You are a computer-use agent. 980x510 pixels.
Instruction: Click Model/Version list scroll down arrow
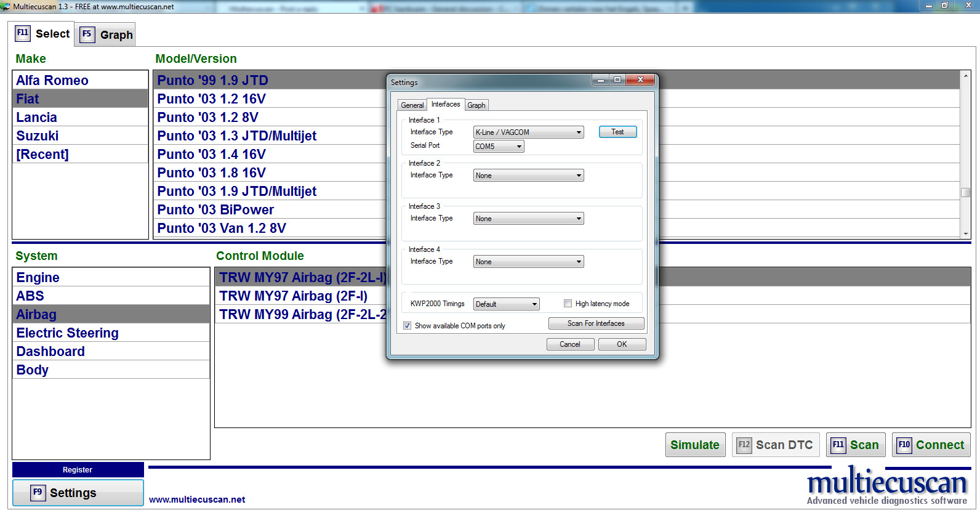pos(966,234)
